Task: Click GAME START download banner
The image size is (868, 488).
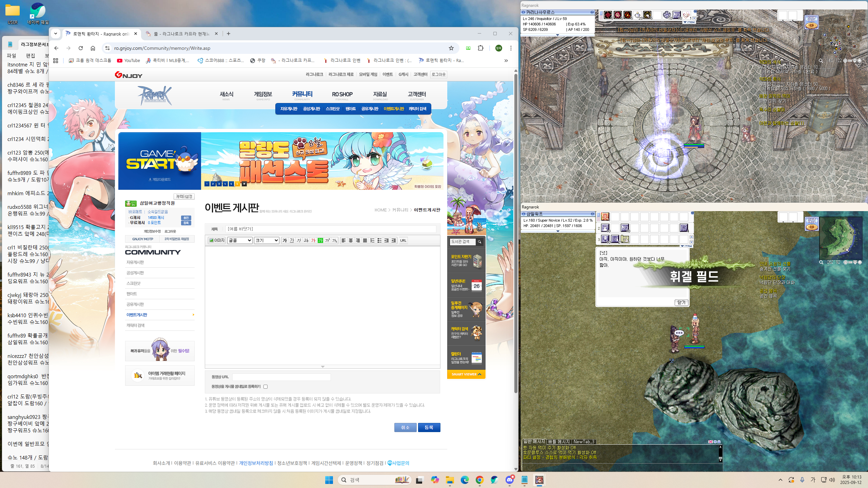Action: pos(160,161)
